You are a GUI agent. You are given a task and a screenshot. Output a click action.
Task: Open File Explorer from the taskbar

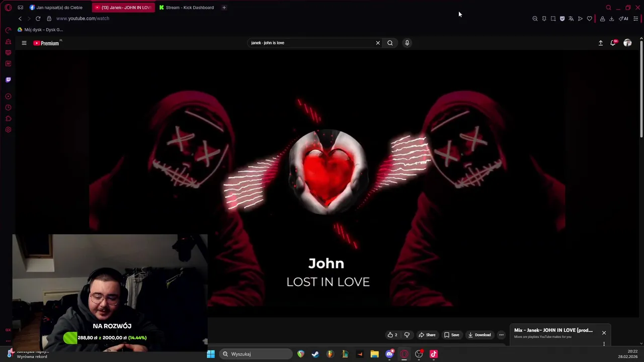374,354
